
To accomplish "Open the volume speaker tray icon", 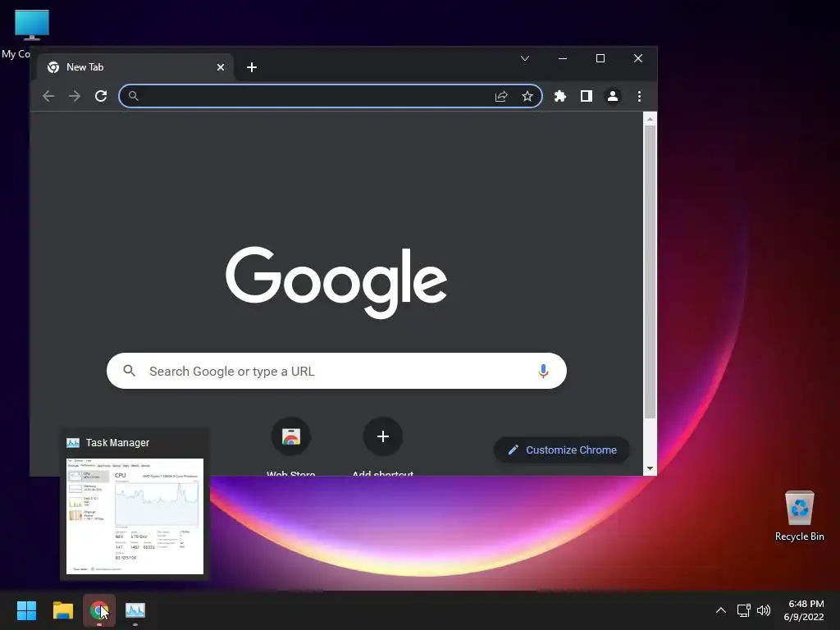I will tap(764, 610).
